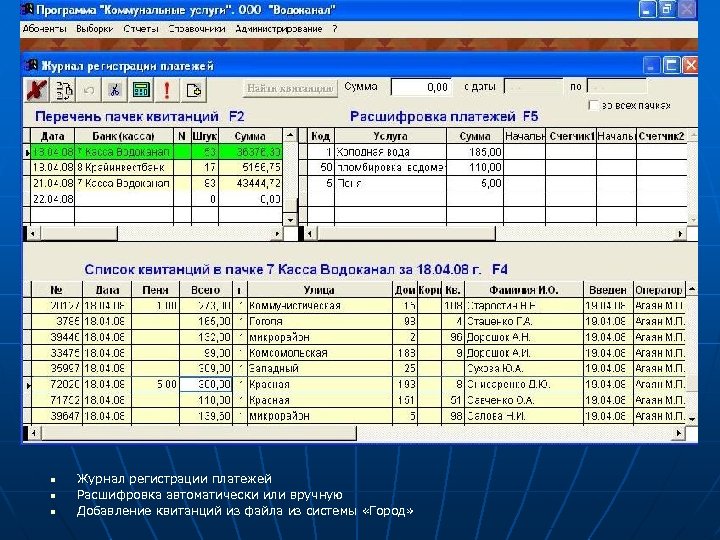Select the Сухова Ю.А. name cell
This screenshot has width=720, height=540.
(x=523, y=368)
